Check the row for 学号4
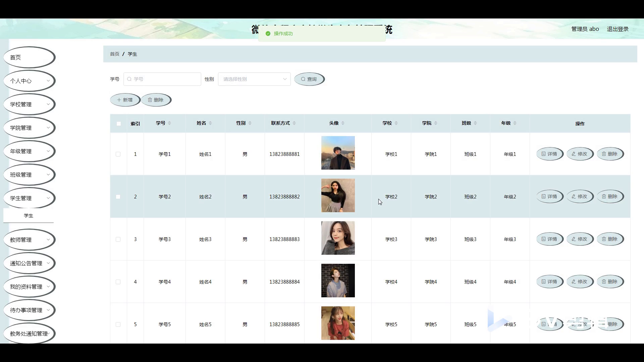The height and width of the screenshot is (362, 644). coord(118,282)
